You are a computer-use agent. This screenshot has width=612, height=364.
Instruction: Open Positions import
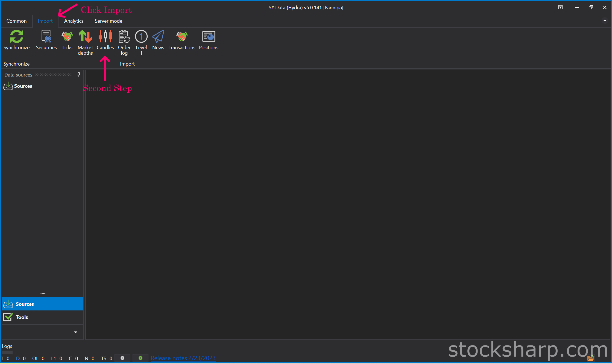pos(209,40)
